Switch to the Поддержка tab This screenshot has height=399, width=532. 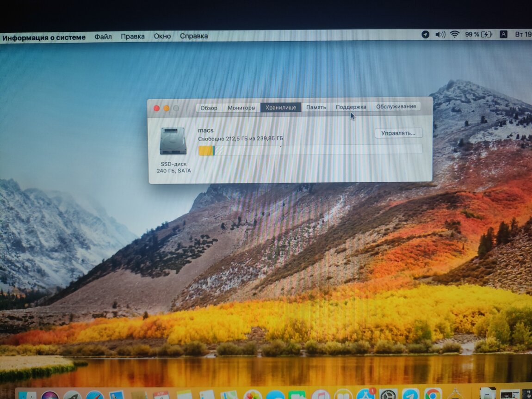351,107
